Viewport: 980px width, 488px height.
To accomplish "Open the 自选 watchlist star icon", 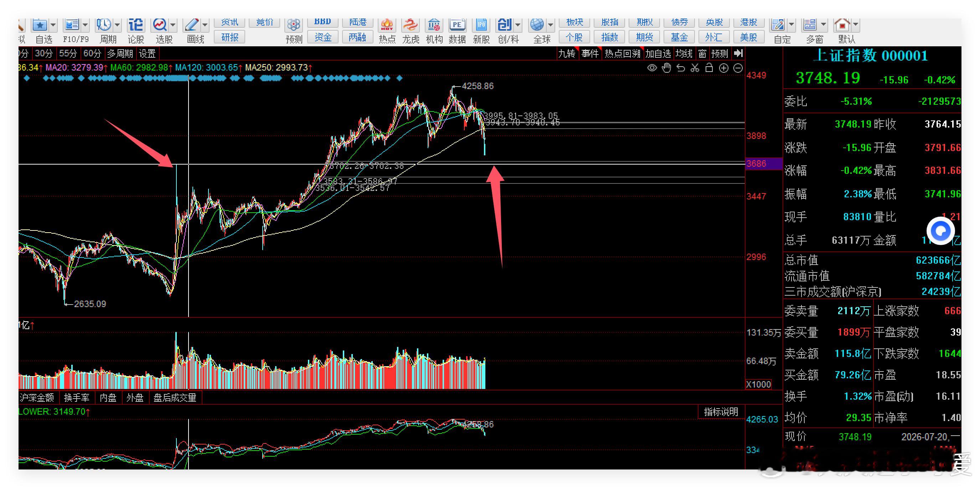I will (x=40, y=26).
